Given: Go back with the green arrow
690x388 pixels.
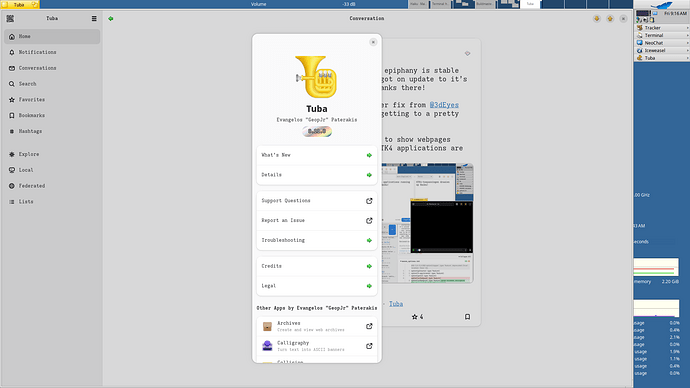Looking at the screenshot, I should tap(111, 18).
